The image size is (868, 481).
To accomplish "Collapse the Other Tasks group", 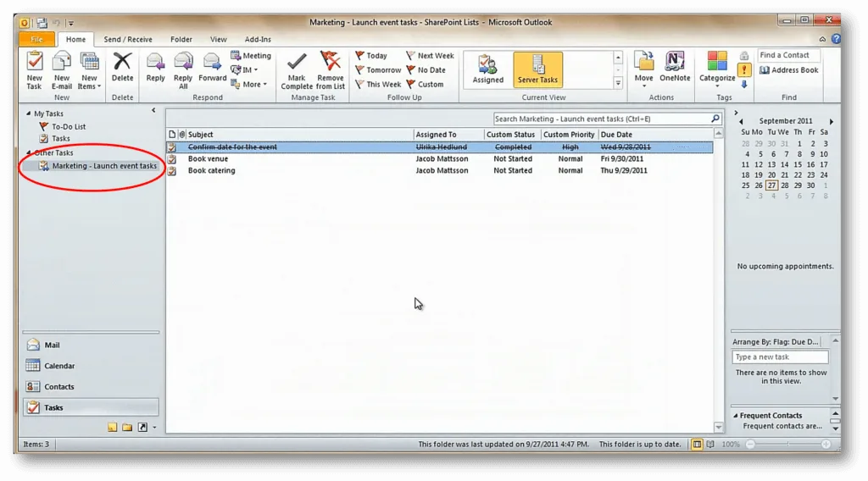I will click(29, 152).
